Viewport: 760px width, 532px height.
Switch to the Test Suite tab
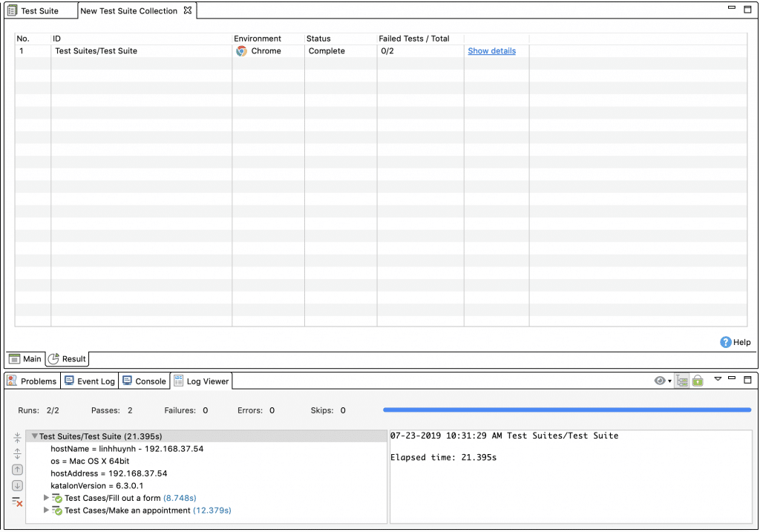(x=40, y=10)
